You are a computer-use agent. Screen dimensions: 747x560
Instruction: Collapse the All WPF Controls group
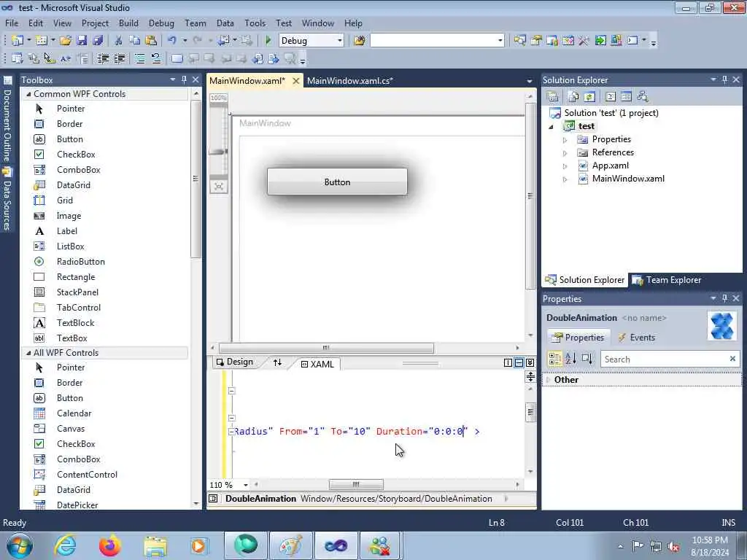[x=28, y=353]
